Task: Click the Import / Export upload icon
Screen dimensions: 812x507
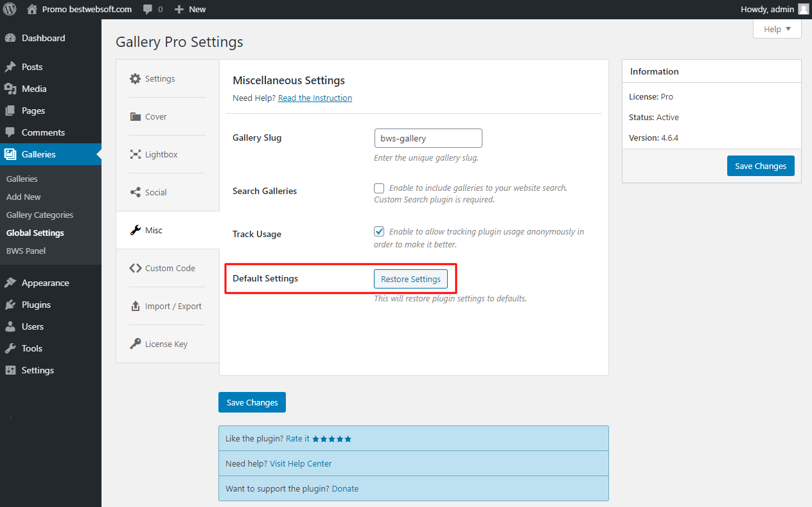Action: click(135, 306)
